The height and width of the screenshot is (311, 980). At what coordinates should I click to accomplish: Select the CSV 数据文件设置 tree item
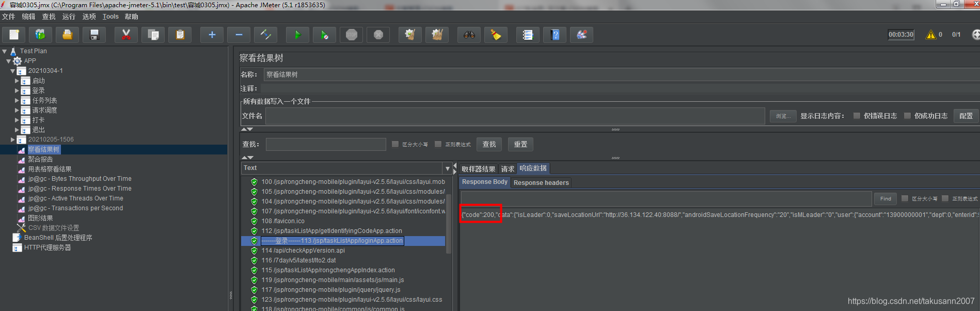point(53,228)
